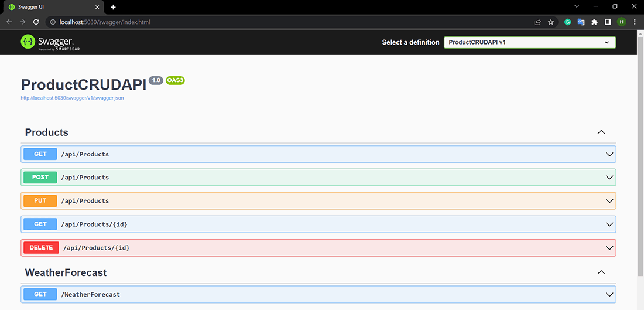Click the OAS3 badge
Image resolution: width=644 pixels, height=310 pixels.
tap(176, 81)
